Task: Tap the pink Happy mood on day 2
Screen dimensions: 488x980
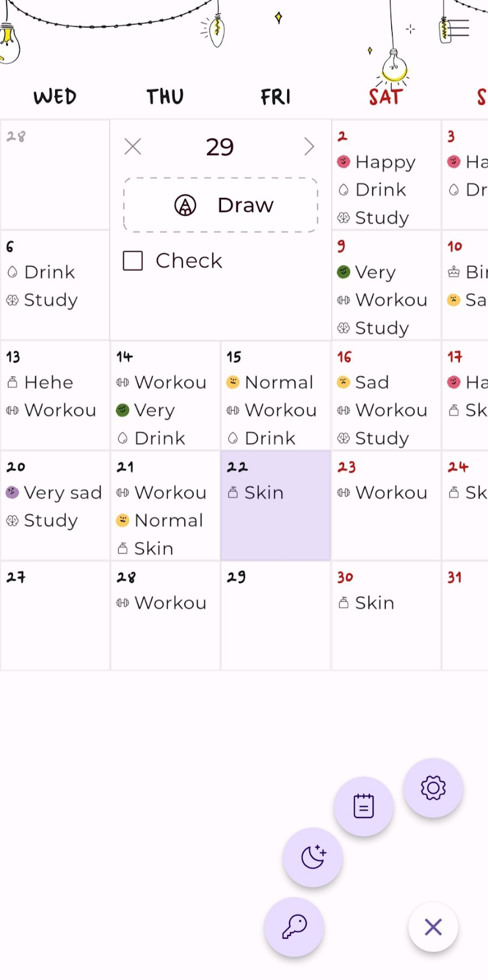Action: [x=377, y=162]
